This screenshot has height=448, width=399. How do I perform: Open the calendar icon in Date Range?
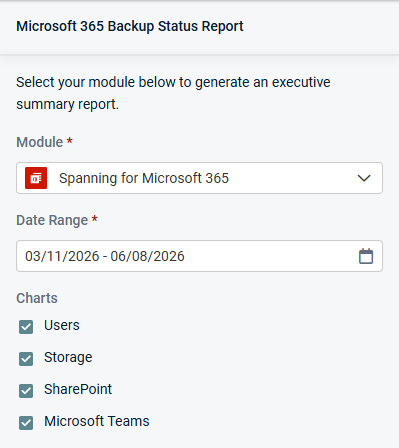coord(366,256)
